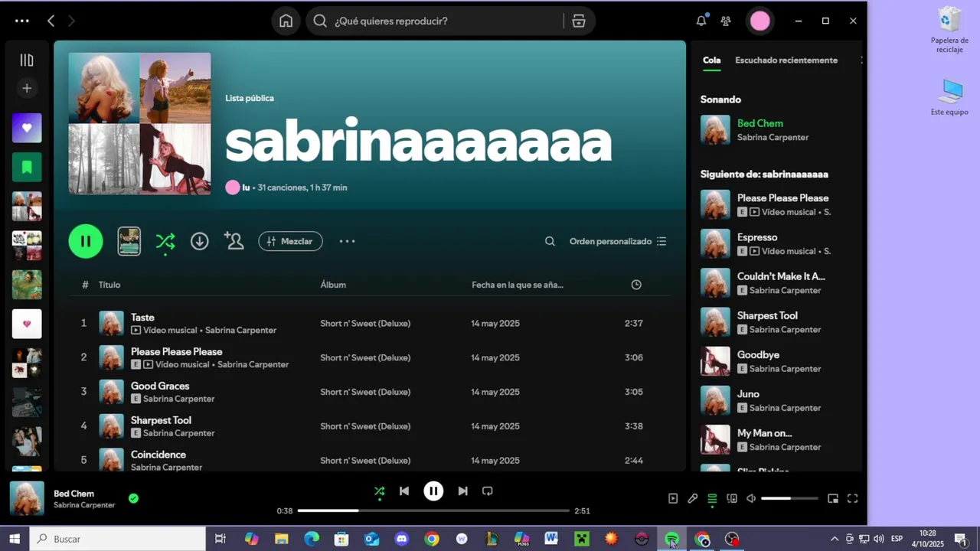Open Your Episodes green bookmark
This screenshot has width=980, height=551.
coord(27,167)
